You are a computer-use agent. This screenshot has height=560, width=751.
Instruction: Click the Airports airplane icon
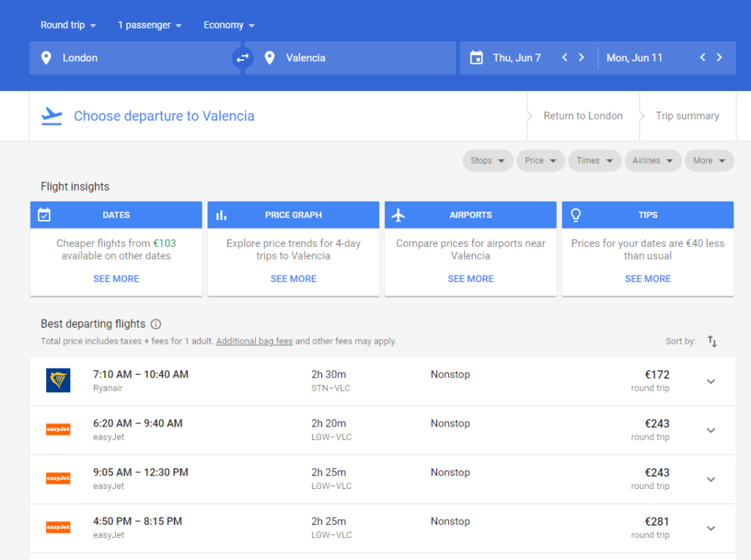coord(399,215)
